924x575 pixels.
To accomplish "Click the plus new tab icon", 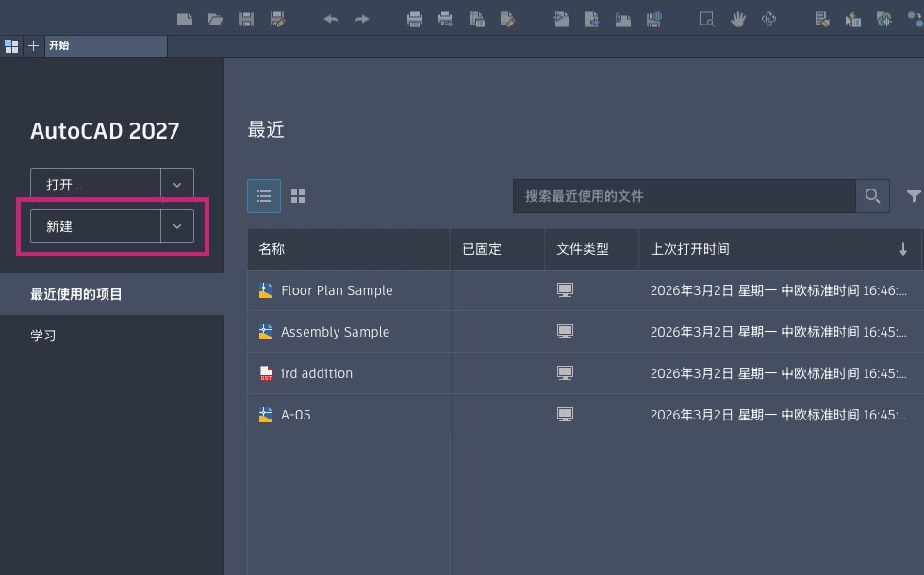I will coord(34,46).
